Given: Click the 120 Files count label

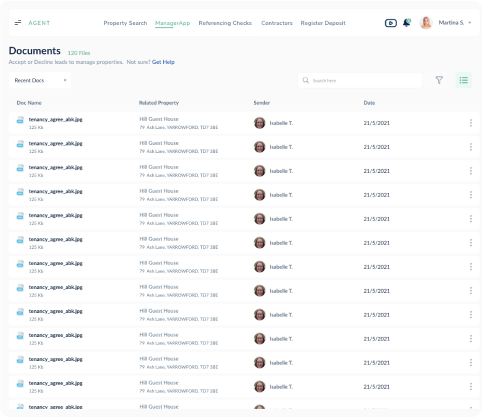Looking at the screenshot, I should tap(79, 53).
